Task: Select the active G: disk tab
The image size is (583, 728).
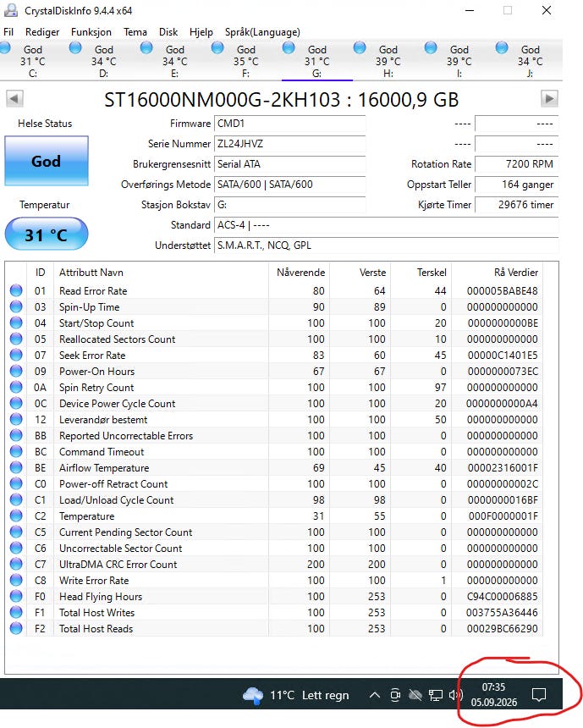Action: [x=317, y=61]
